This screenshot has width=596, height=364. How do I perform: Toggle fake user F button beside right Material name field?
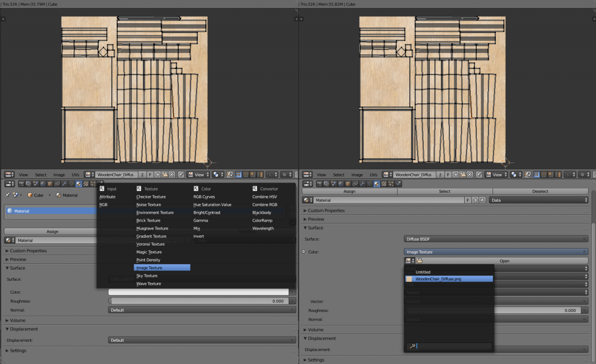(x=468, y=200)
